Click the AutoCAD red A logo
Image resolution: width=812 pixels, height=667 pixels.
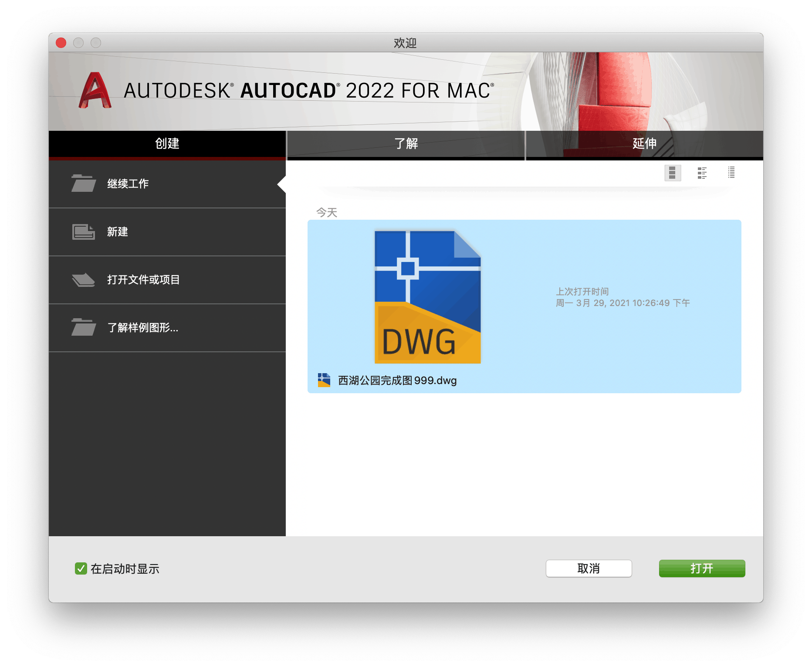(x=95, y=90)
